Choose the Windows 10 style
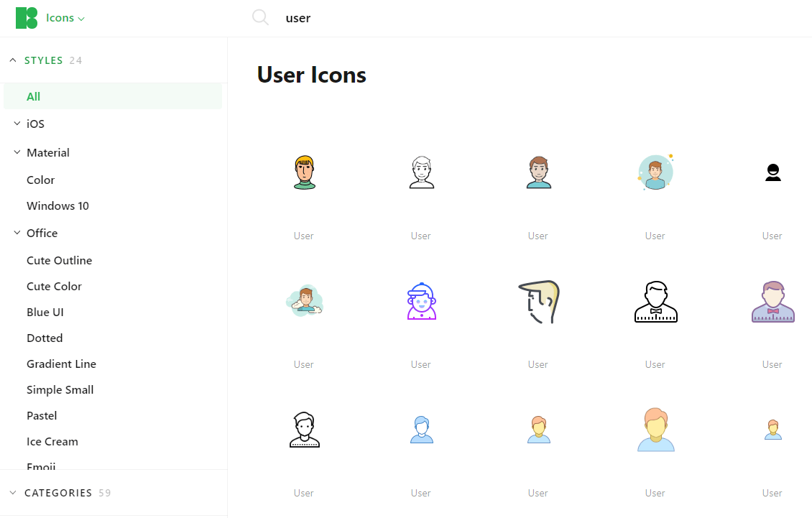 [57, 206]
